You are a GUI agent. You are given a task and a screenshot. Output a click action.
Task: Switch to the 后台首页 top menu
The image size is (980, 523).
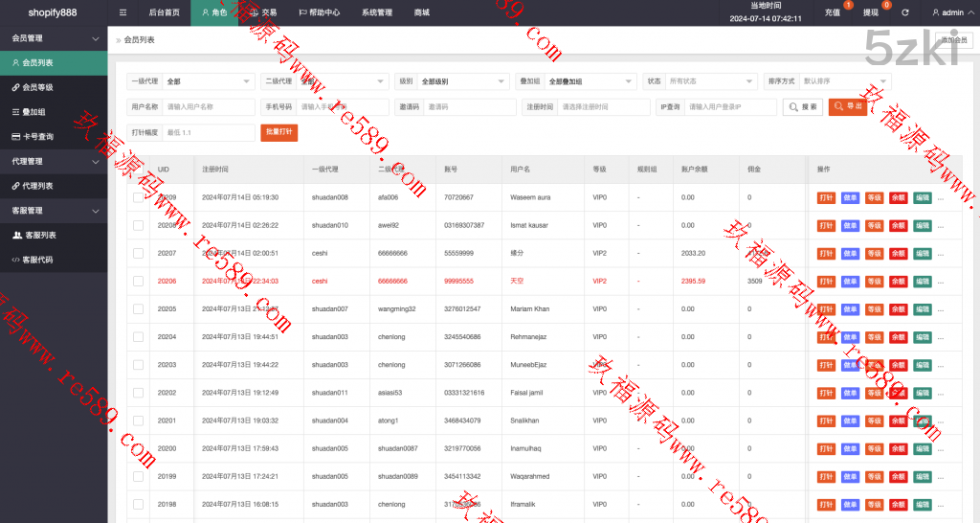(x=164, y=12)
